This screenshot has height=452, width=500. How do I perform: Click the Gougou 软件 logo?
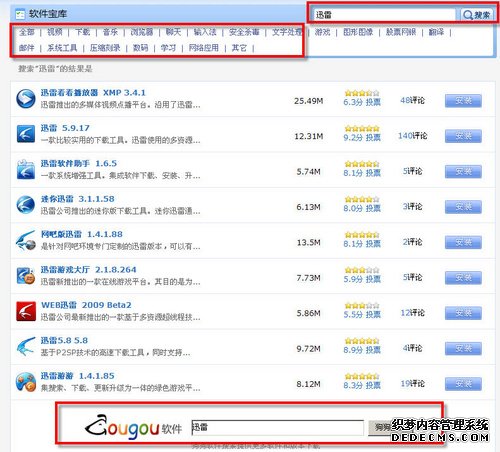click(x=133, y=427)
